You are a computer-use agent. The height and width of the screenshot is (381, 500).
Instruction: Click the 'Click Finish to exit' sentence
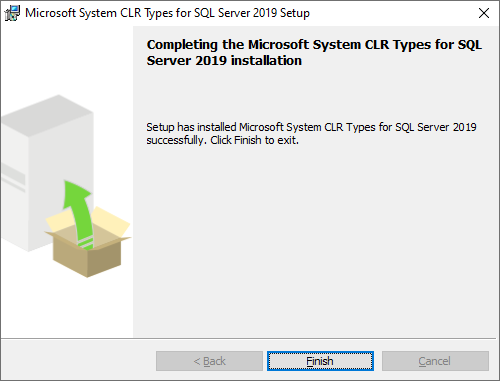[x=254, y=140]
